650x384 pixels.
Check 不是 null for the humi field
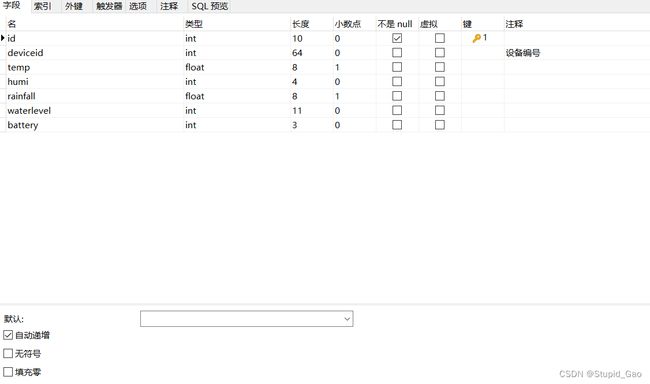[x=397, y=81]
